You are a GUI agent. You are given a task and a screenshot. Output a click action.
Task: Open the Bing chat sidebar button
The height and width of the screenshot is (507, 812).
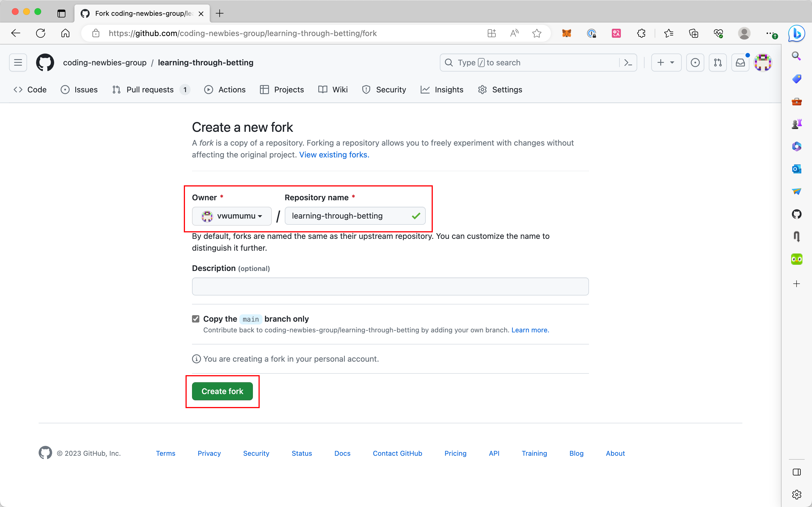[796, 33]
